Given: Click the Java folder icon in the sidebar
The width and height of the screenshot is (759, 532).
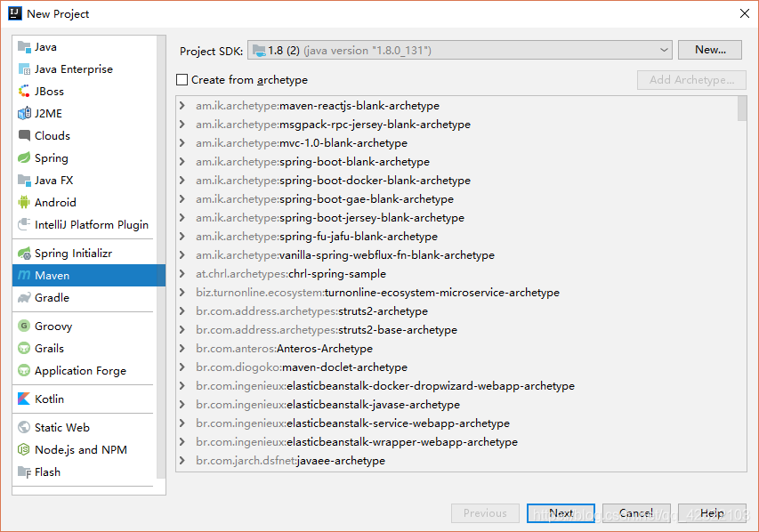Looking at the screenshot, I should [24, 47].
